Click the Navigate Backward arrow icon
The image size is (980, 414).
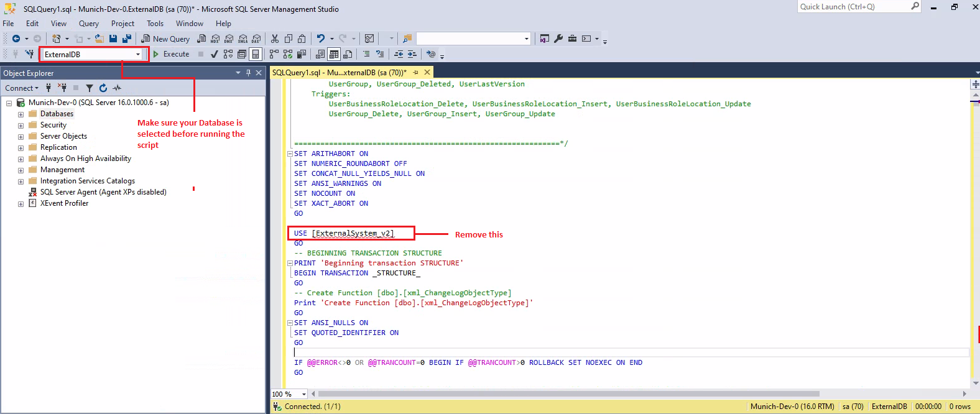coord(16,39)
